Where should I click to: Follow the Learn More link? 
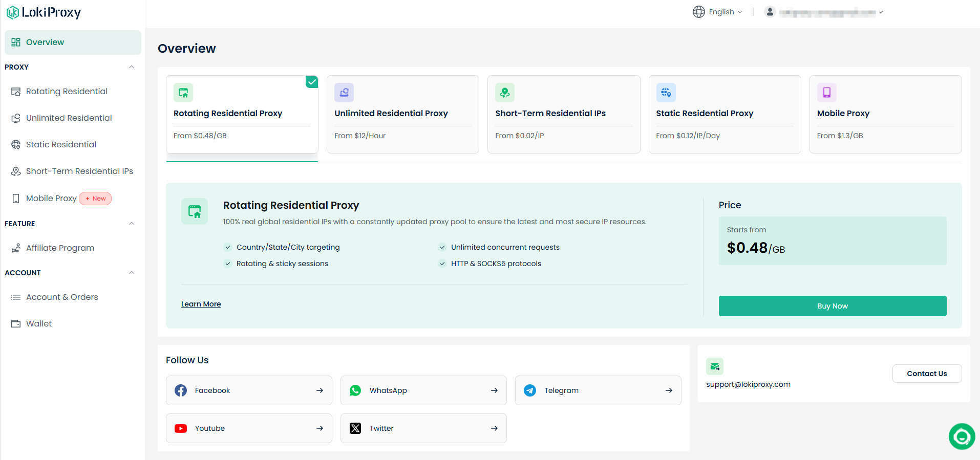[x=201, y=304]
